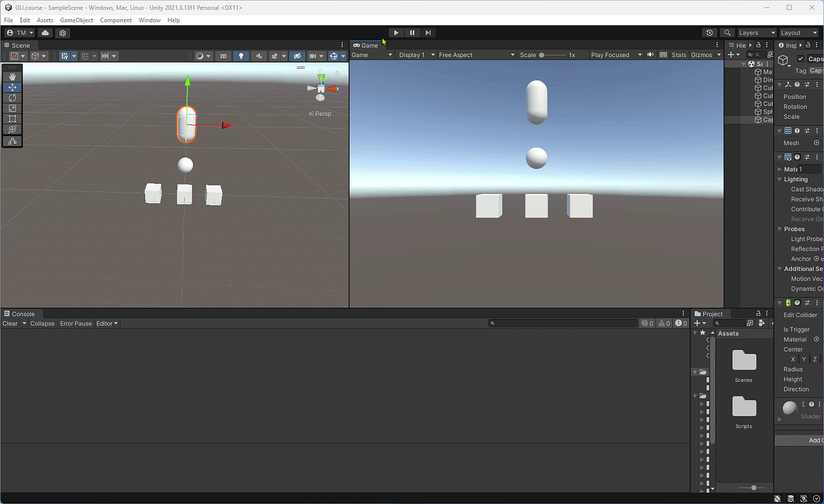This screenshot has height=504, width=824.
Task: Select the Scale tool
Action: (12, 108)
